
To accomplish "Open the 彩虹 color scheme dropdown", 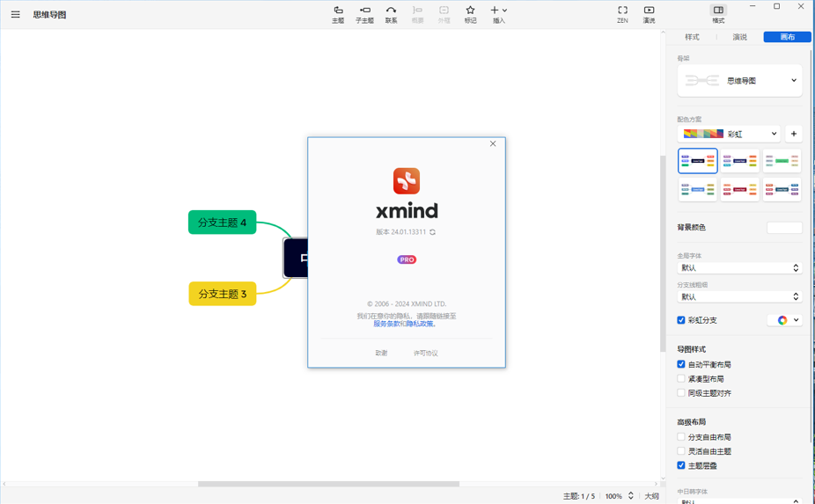I will pos(729,134).
